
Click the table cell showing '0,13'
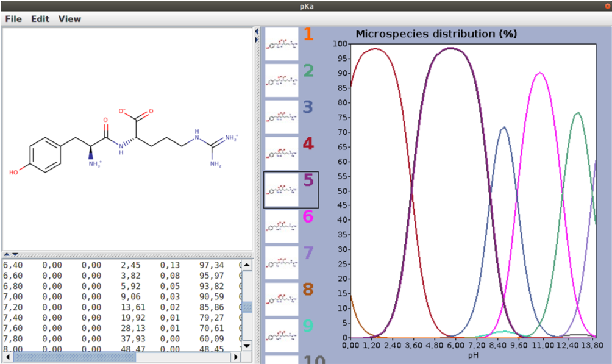coord(170,265)
